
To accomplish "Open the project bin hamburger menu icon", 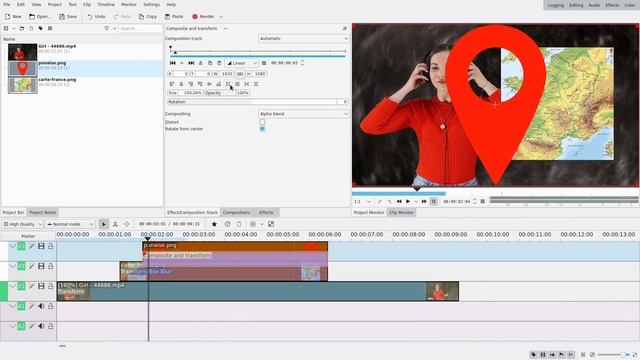I will (x=50, y=29).
